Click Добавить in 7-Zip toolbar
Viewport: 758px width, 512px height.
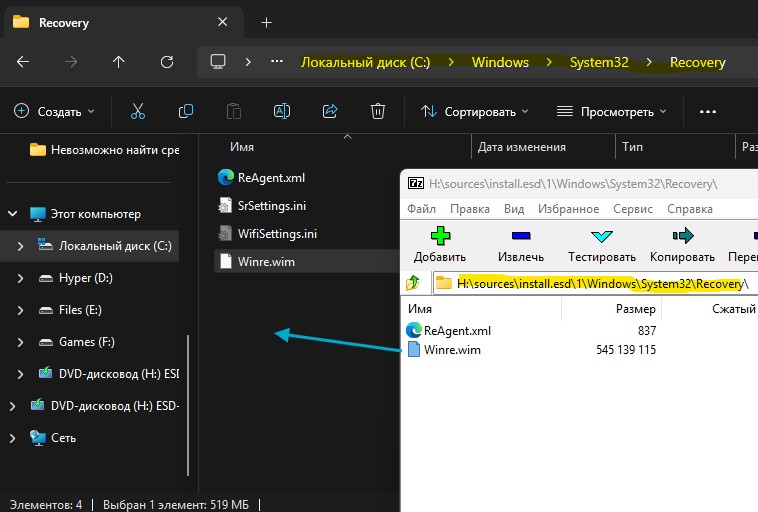pos(440,245)
